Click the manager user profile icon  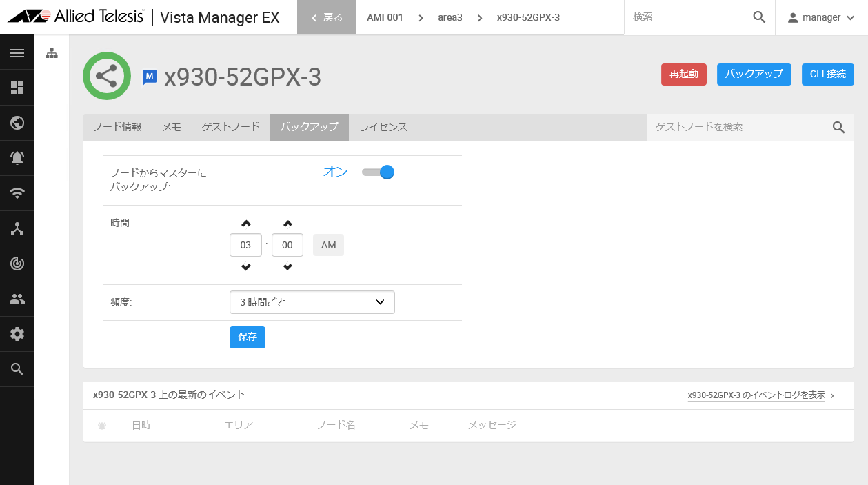point(793,17)
